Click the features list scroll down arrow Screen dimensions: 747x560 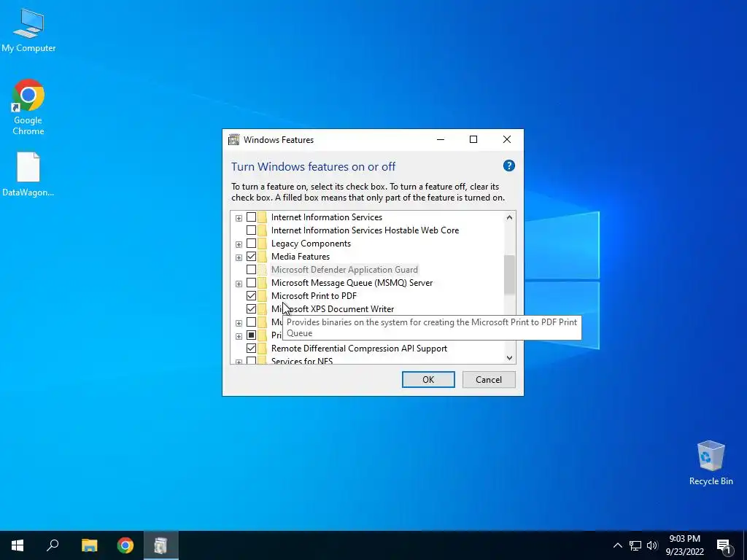click(509, 357)
